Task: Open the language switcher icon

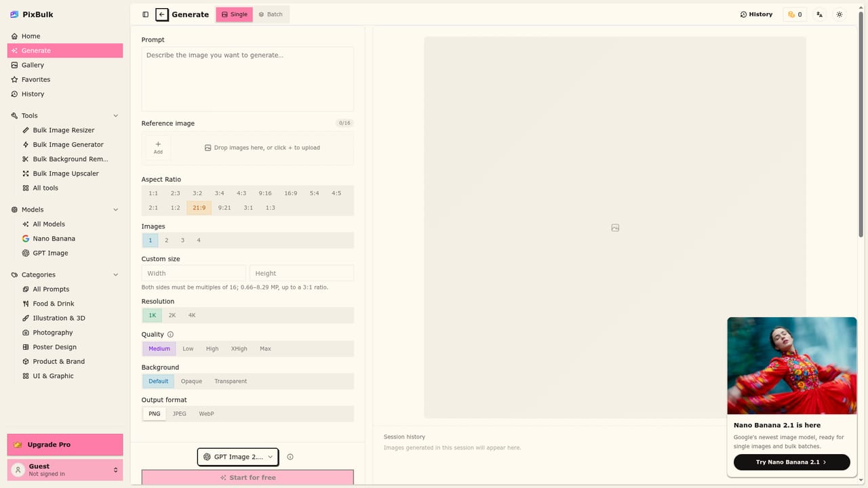Action: [820, 14]
